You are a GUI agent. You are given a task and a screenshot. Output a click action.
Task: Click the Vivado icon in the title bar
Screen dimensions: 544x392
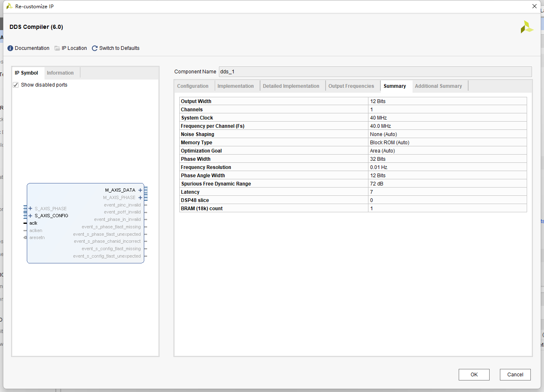pyautogui.click(x=9, y=6)
